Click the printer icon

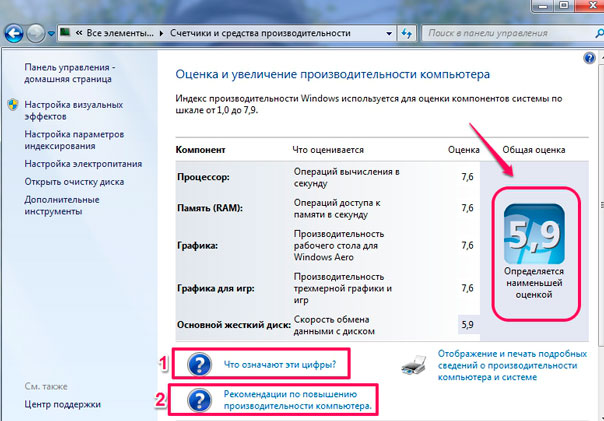pyautogui.click(x=413, y=365)
